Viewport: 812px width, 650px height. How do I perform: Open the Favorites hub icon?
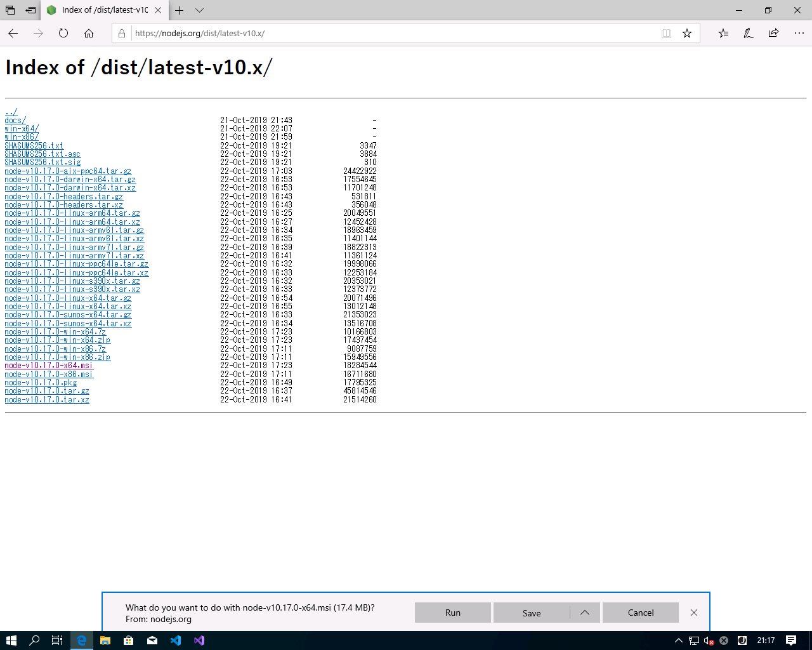[x=723, y=33]
